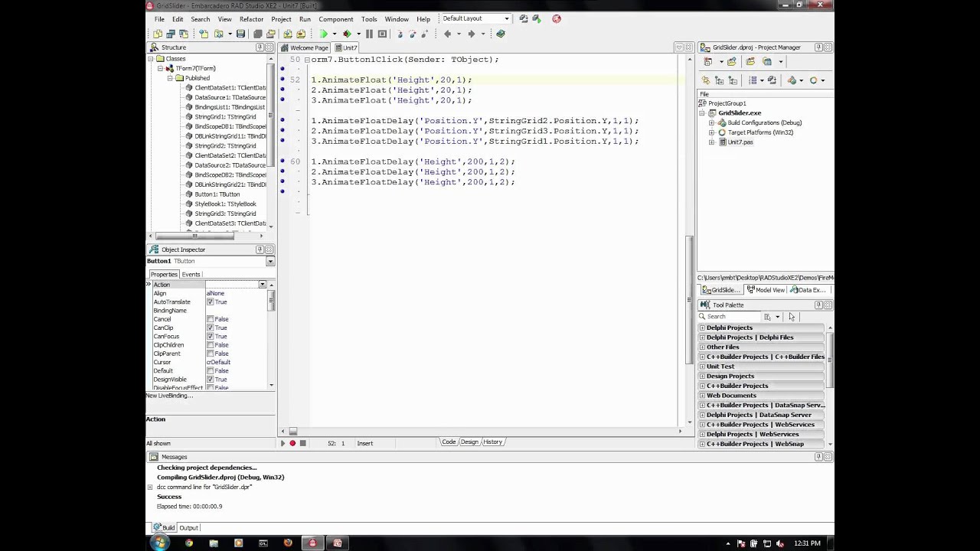Click the forward navigation arrow in toolbar
Viewport: 980px width, 551px height.
pyautogui.click(x=471, y=34)
